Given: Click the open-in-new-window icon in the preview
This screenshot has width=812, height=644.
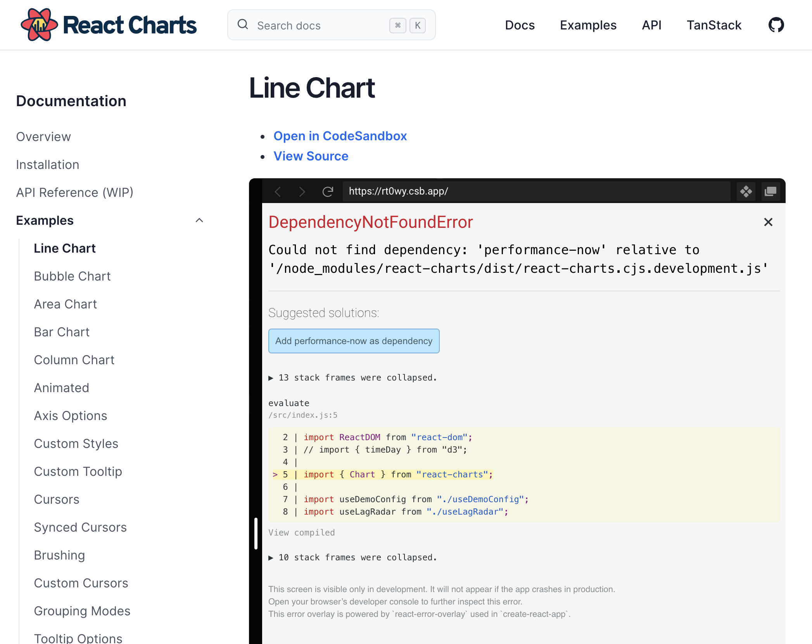Looking at the screenshot, I should [771, 191].
